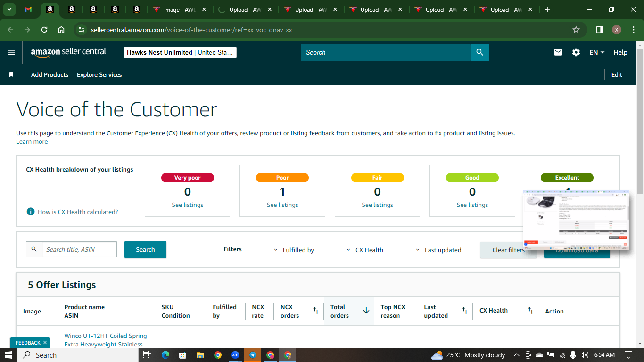
Task: Go to the browser home page
Action: coord(61,30)
